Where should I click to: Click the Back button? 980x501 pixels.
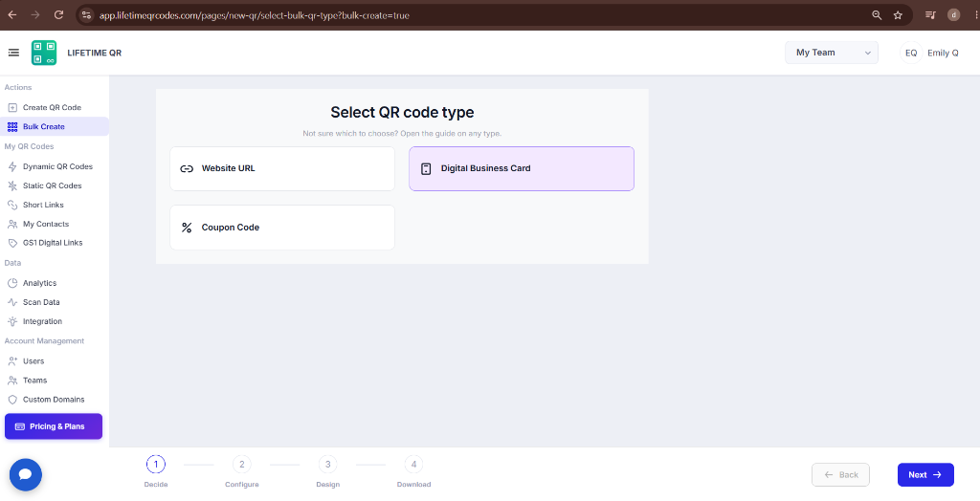coord(840,475)
